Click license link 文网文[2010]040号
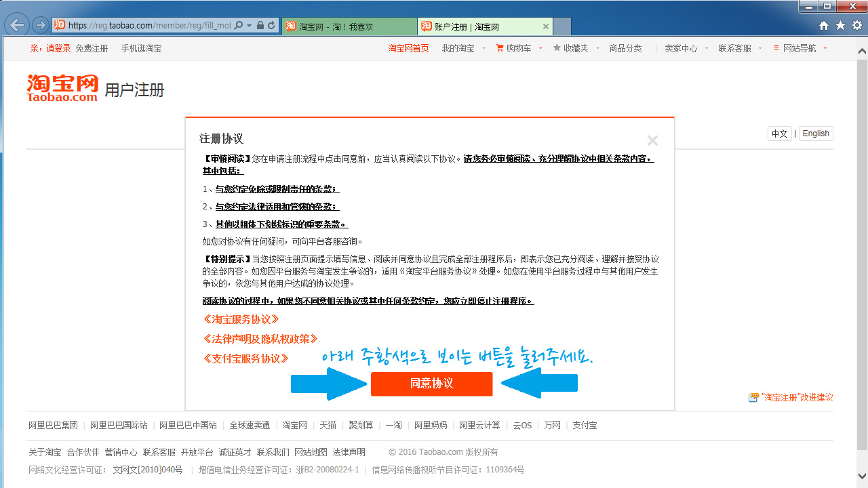The height and width of the screenshot is (488, 868). 147,470
